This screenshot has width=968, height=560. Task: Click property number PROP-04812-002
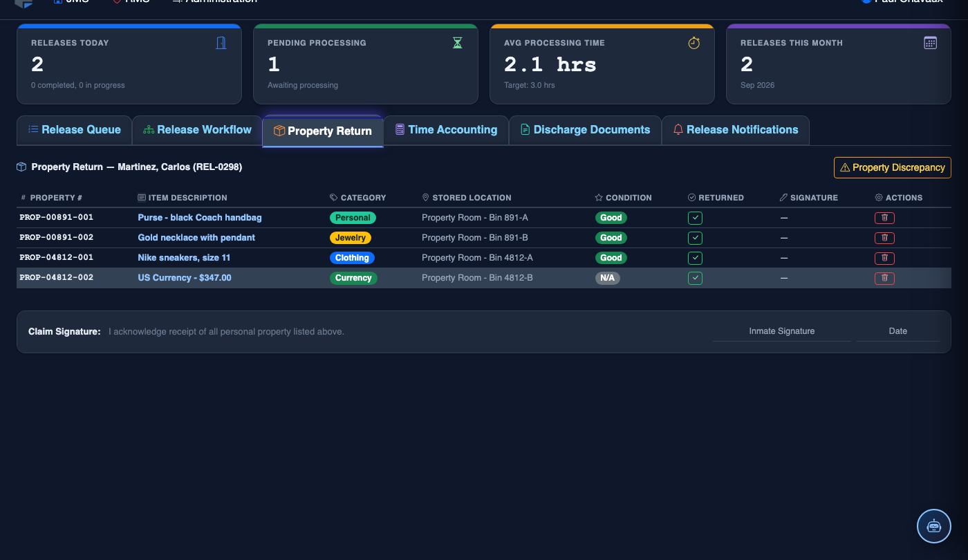tap(56, 278)
